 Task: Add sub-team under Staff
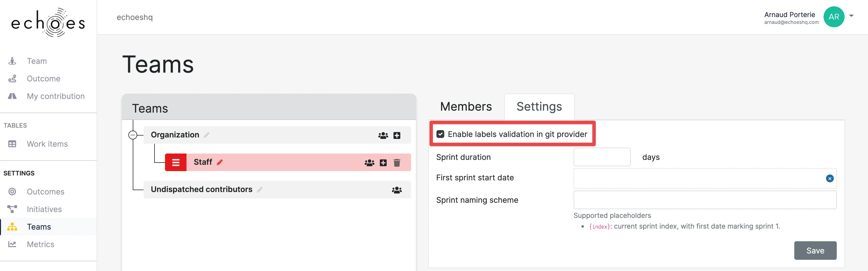coord(383,163)
